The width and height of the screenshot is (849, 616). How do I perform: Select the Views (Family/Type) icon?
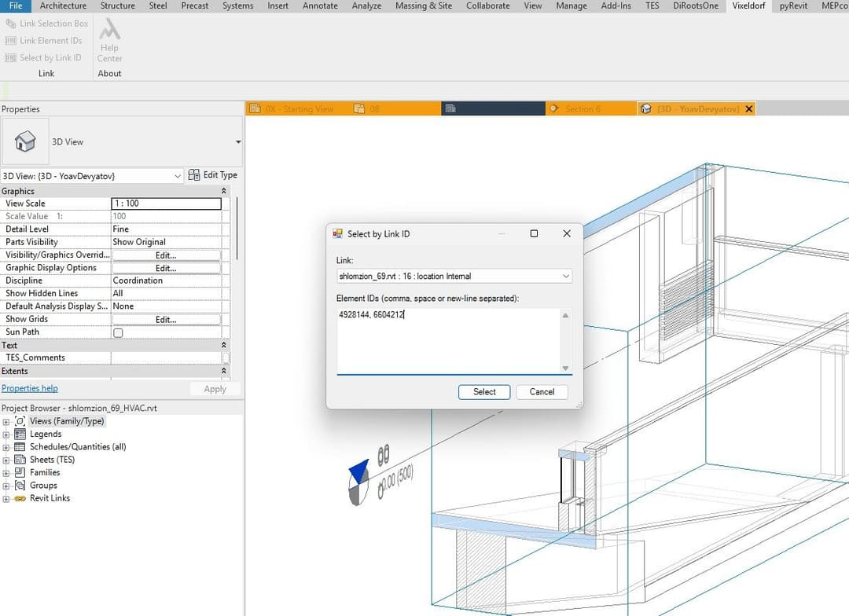20,421
